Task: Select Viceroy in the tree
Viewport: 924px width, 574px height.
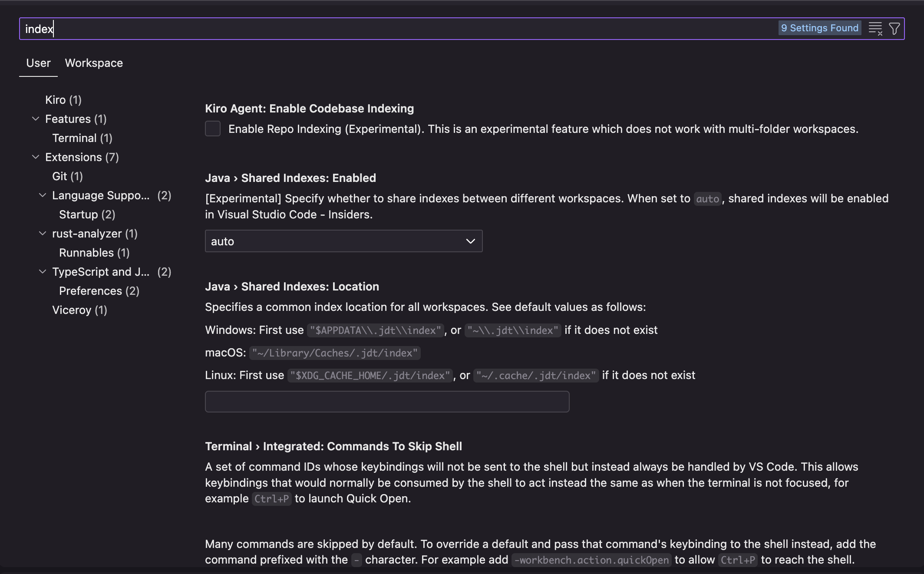Action: coord(79,310)
